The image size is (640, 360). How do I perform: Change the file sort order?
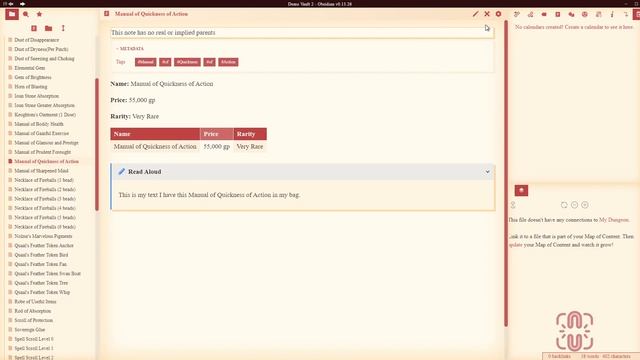63,28
